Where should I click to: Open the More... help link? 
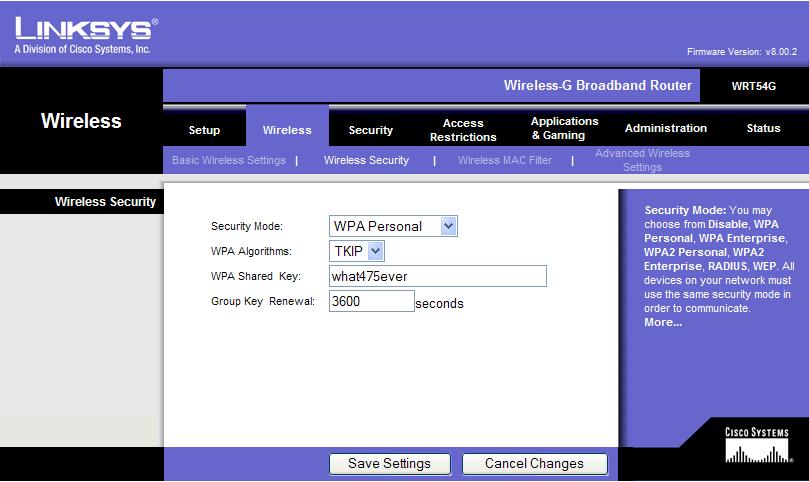coord(663,323)
